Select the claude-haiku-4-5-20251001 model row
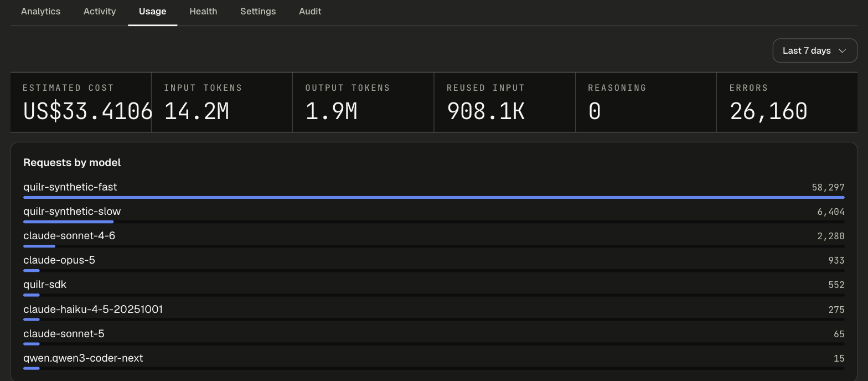868x381 pixels. (x=434, y=312)
